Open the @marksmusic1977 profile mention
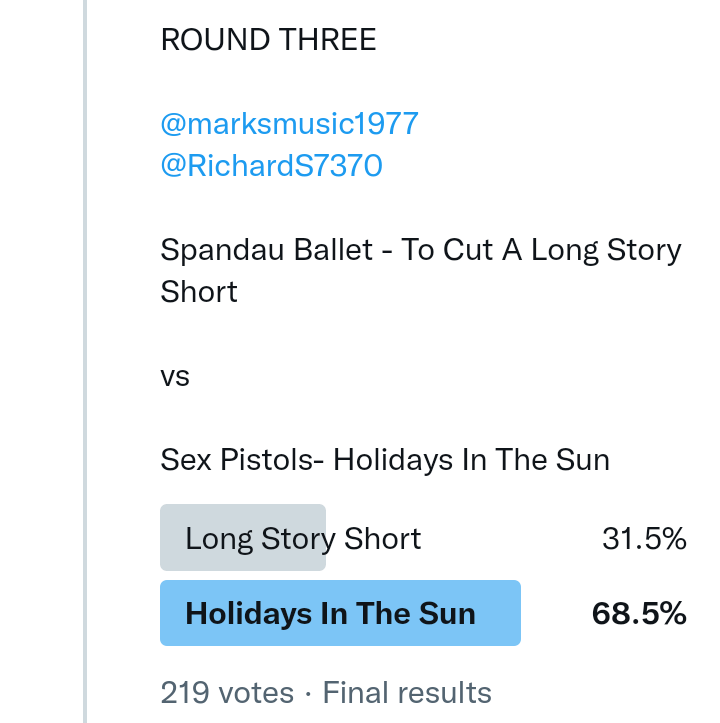Viewport: 720px width, 723px height. click(289, 124)
